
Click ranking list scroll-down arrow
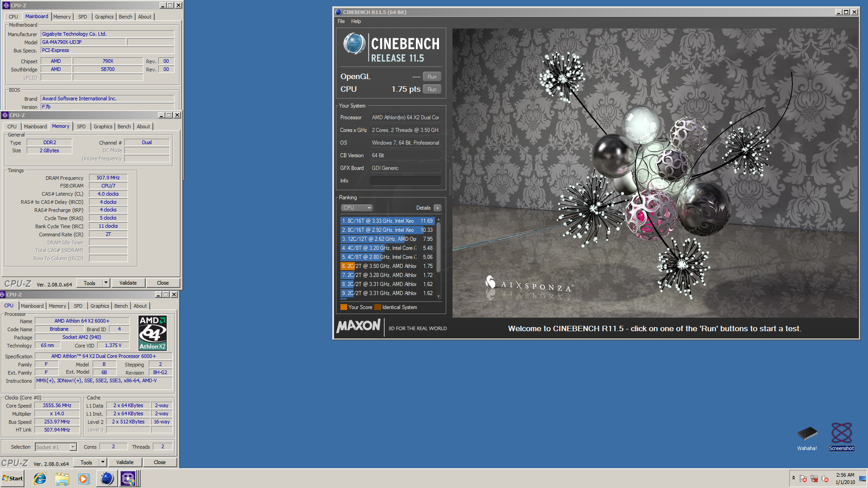(438, 296)
